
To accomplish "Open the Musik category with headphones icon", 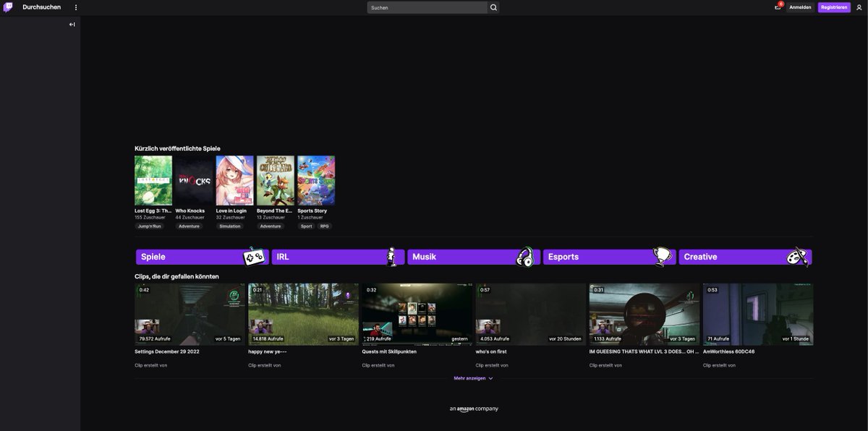I will point(473,257).
